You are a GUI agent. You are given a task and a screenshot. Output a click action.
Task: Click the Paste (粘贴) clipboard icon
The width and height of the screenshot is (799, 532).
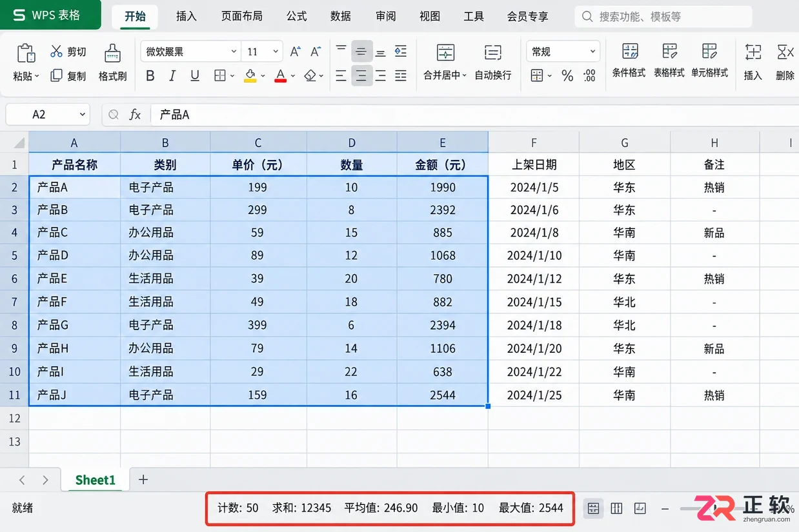[x=26, y=53]
